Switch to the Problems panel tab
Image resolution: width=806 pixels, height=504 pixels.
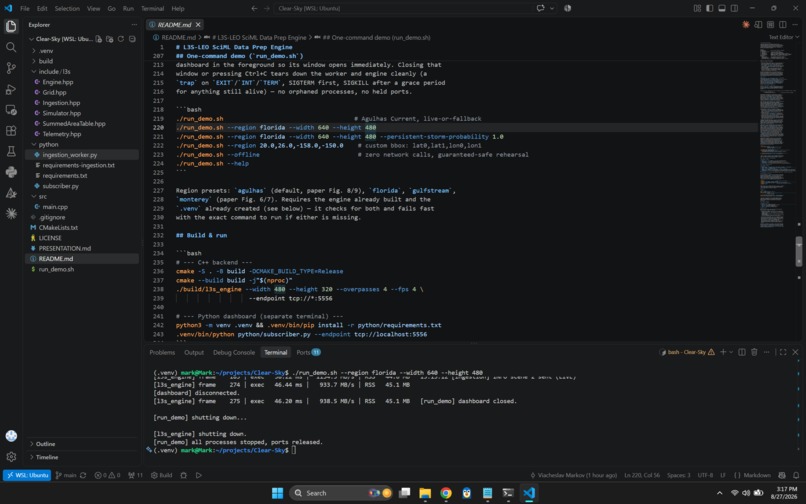click(x=162, y=352)
